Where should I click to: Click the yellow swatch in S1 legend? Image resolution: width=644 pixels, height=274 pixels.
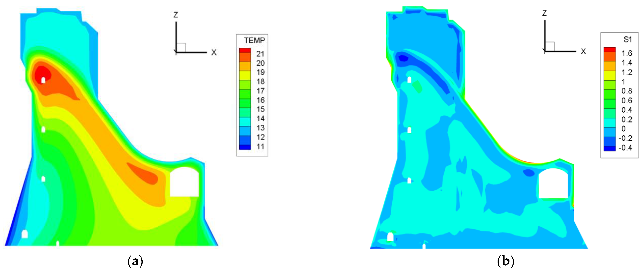pos(610,76)
